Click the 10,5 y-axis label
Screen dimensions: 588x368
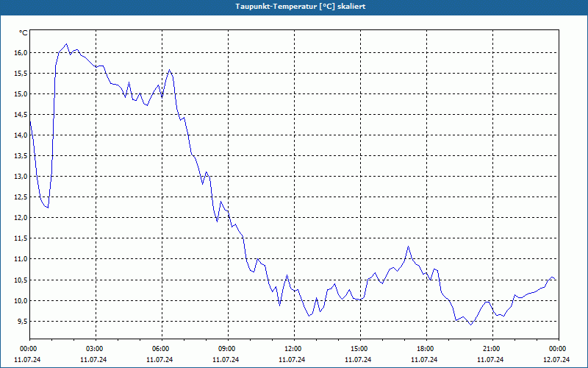(x=21, y=280)
